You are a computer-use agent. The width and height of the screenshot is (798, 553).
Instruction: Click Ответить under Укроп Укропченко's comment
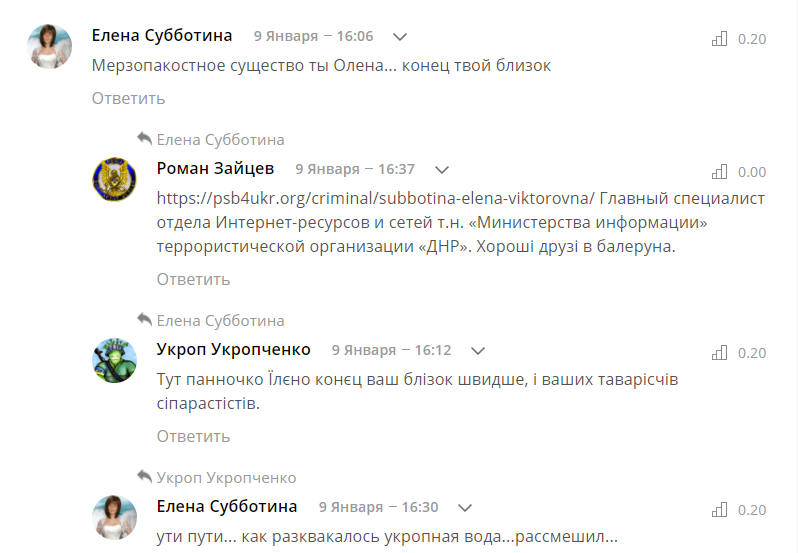coord(193,436)
